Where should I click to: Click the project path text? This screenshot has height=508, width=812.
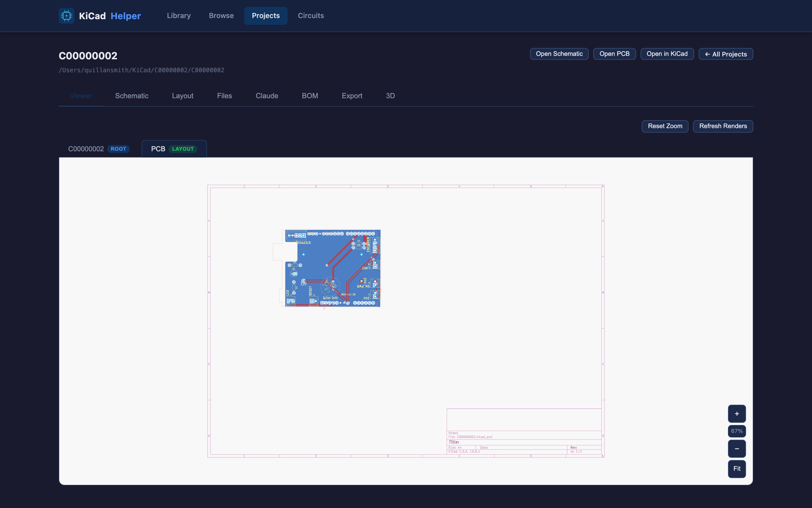click(x=141, y=70)
